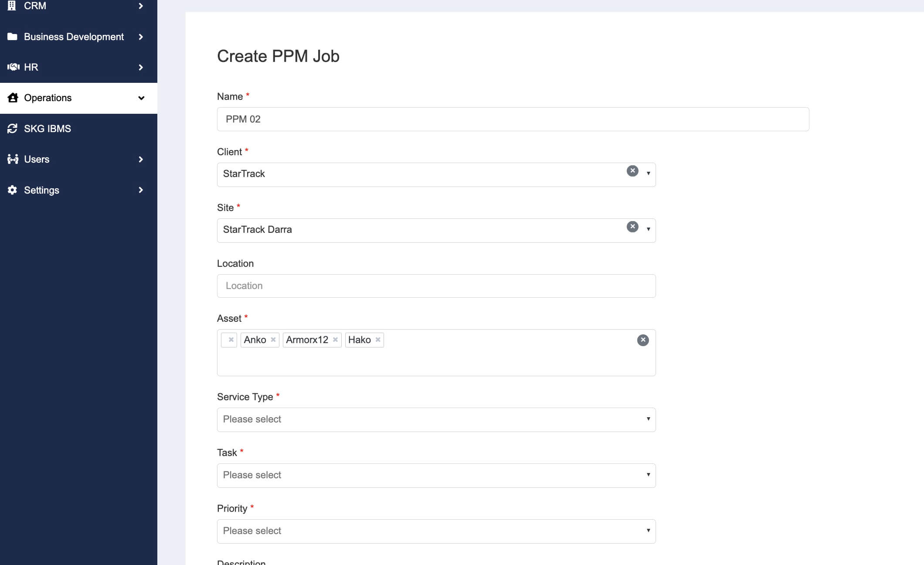Open the Task dropdown

pyautogui.click(x=436, y=476)
